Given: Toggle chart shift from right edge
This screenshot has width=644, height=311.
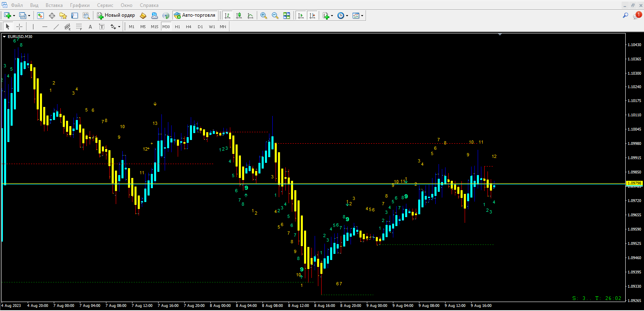Looking at the screenshot, I should 312,16.
